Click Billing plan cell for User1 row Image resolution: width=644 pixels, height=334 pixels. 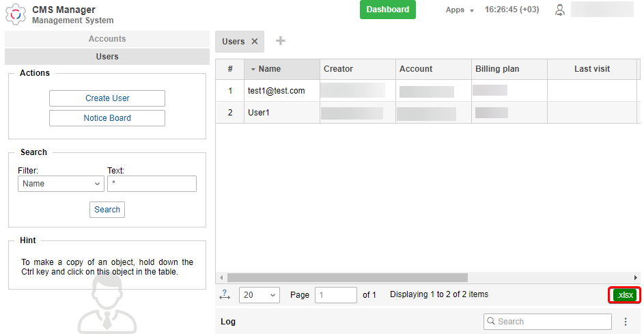click(x=509, y=113)
